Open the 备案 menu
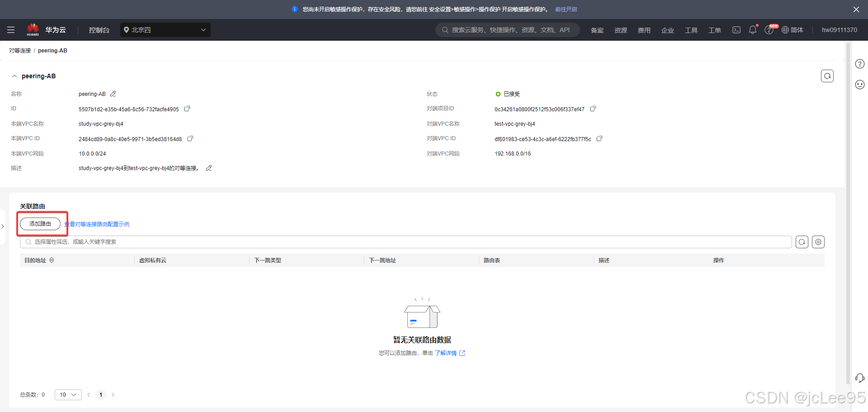This screenshot has width=868, height=412. pyautogui.click(x=597, y=30)
